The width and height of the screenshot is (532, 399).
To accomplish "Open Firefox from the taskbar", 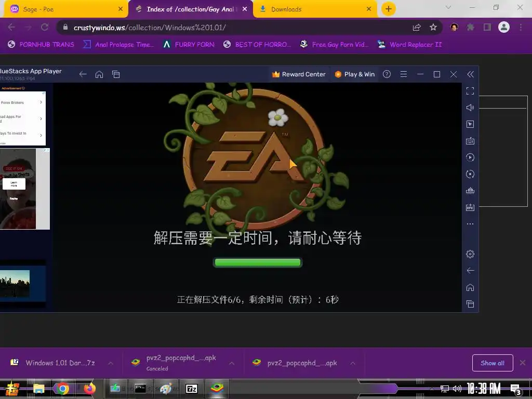I will tap(89, 389).
